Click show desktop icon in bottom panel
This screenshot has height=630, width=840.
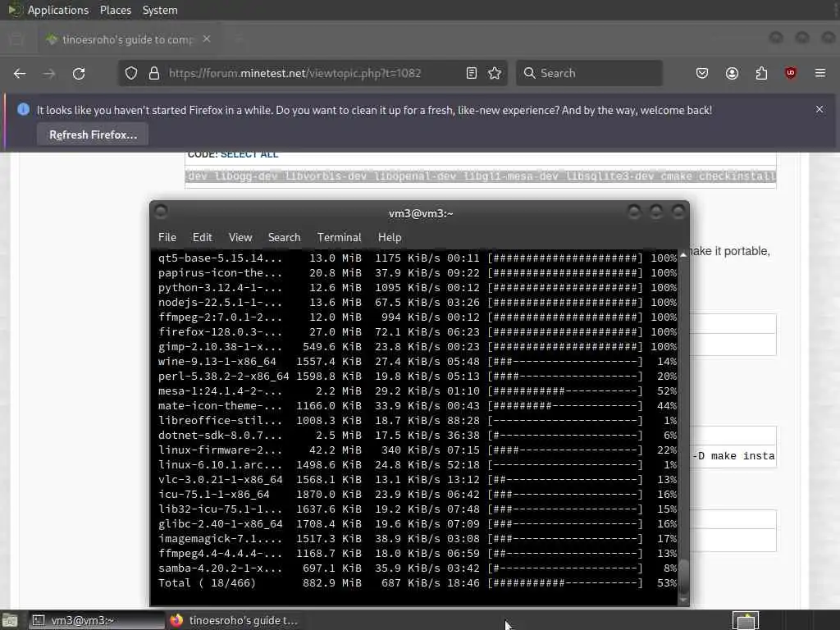tap(10, 621)
